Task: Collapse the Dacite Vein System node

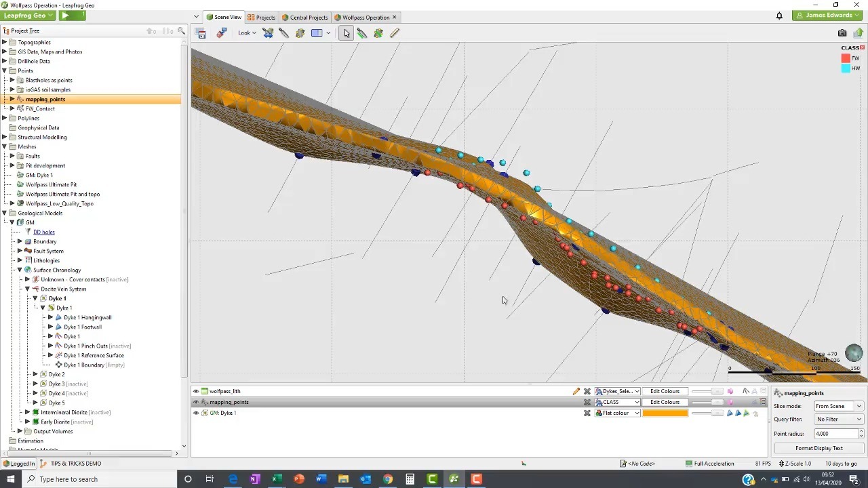Action: [28, 289]
